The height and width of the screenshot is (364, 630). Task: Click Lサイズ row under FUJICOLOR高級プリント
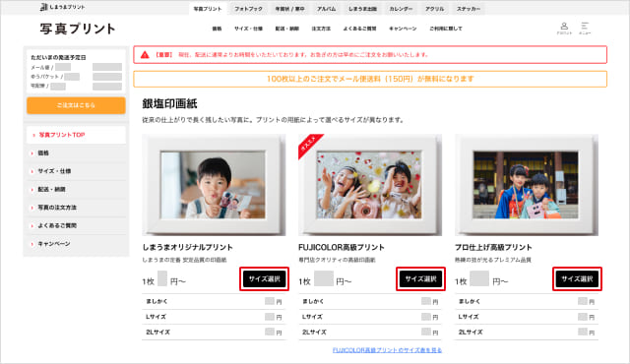pos(370,317)
